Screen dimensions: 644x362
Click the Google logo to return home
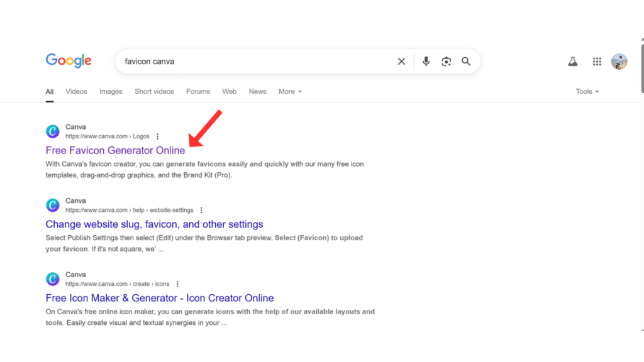[x=69, y=60]
